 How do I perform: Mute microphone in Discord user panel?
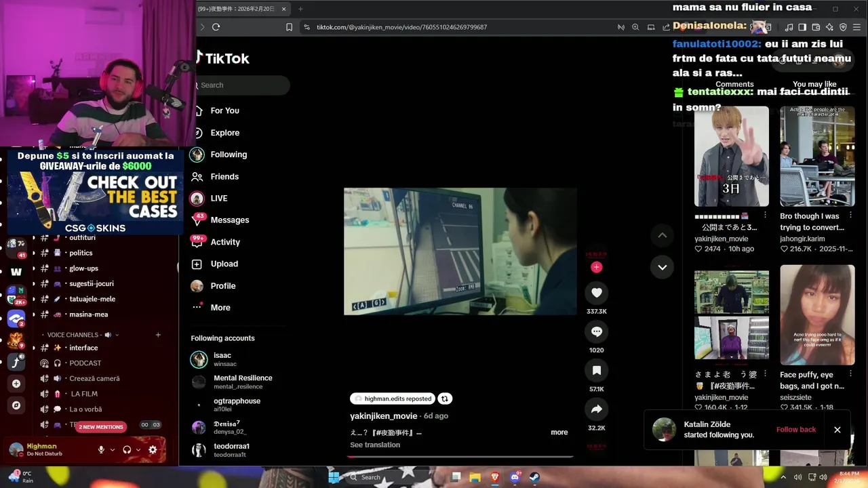[101, 449]
